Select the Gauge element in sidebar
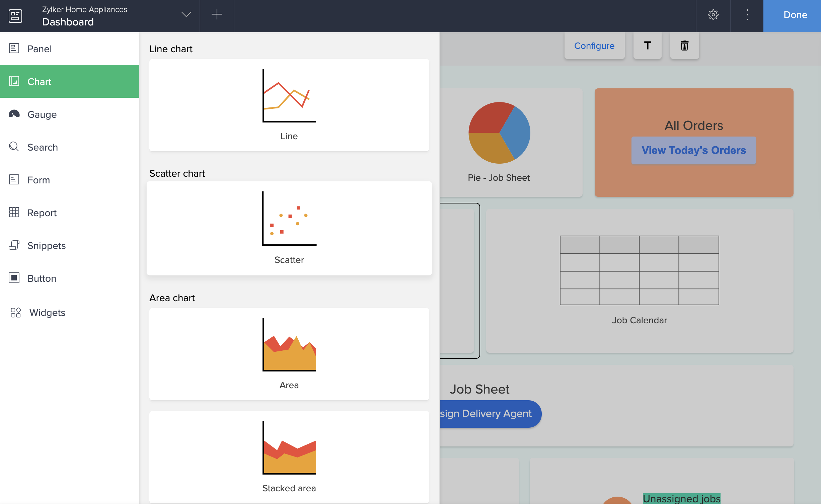 pos(42,114)
